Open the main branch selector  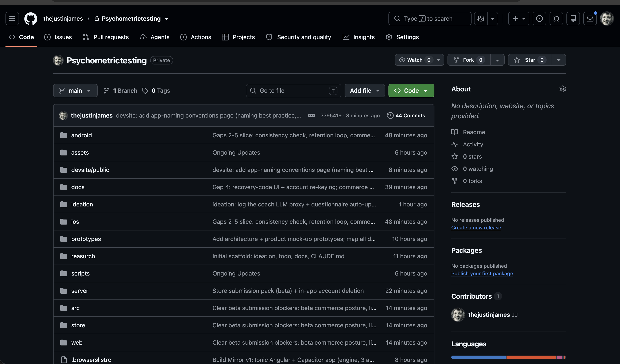click(x=75, y=91)
